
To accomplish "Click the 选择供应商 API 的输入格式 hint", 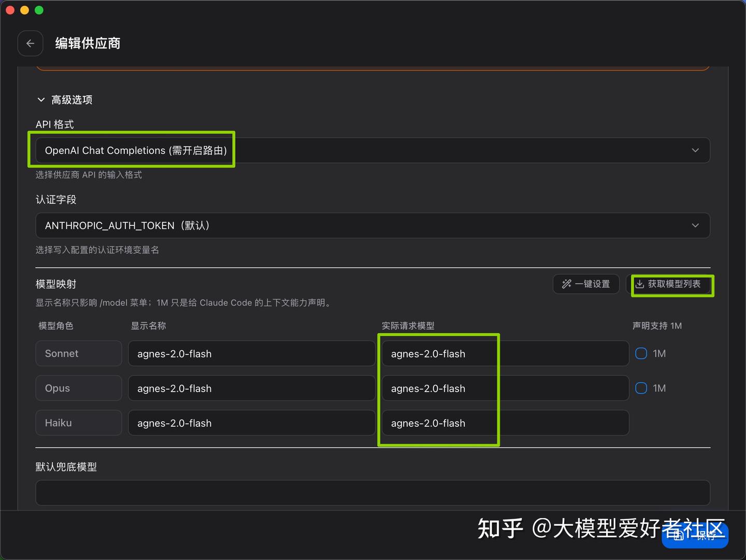I will pos(89,175).
